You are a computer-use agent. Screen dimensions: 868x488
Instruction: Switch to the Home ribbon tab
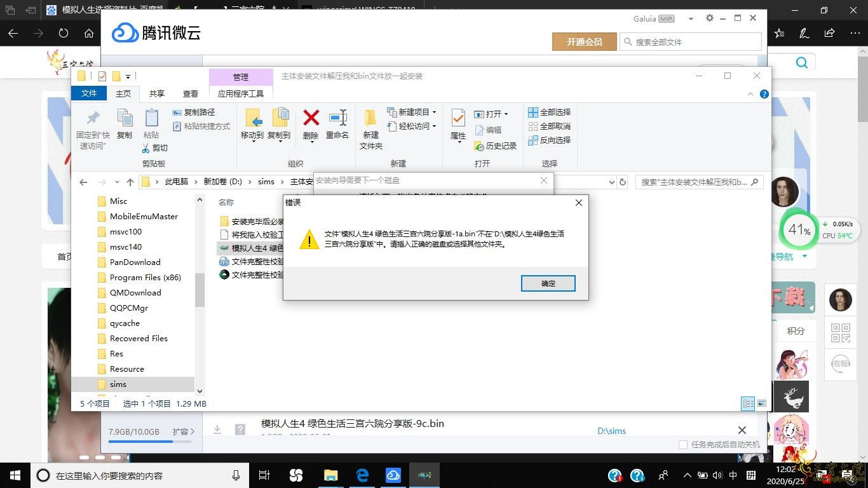[123, 93]
